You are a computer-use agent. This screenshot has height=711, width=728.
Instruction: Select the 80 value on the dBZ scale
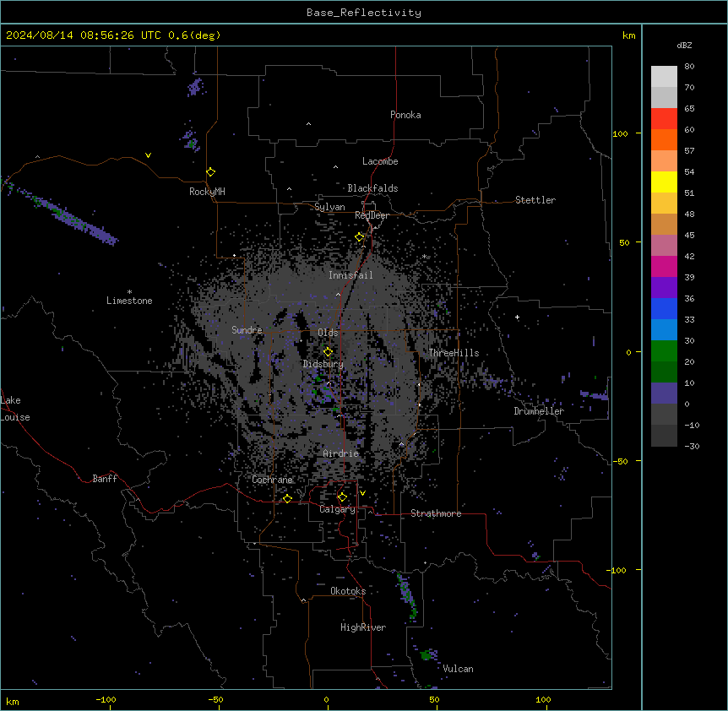(x=689, y=67)
